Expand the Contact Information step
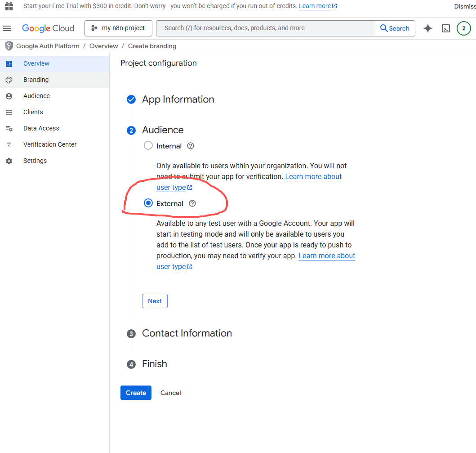 click(187, 333)
